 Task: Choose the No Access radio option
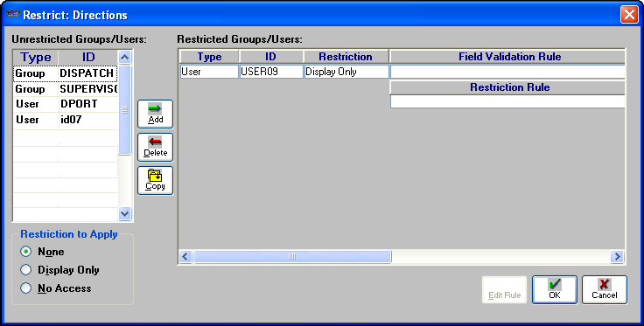(x=26, y=288)
